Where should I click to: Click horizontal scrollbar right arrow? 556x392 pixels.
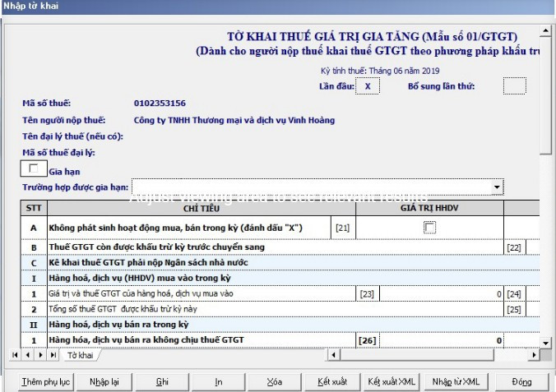point(534,355)
